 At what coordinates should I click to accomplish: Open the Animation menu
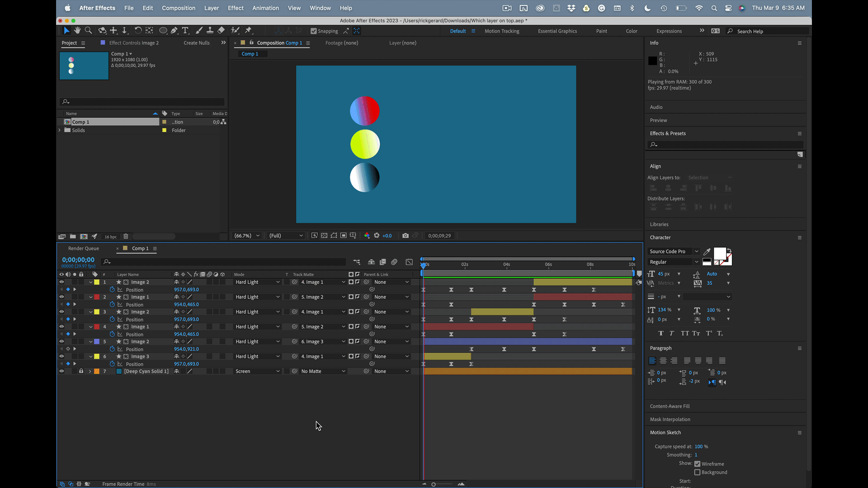point(265,8)
